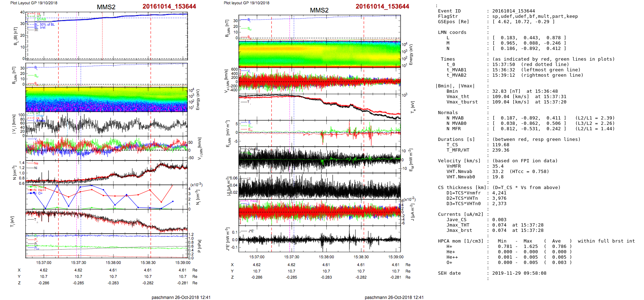
Task: Select the 15:38:30 time tick under right plot
Action: [361, 257]
